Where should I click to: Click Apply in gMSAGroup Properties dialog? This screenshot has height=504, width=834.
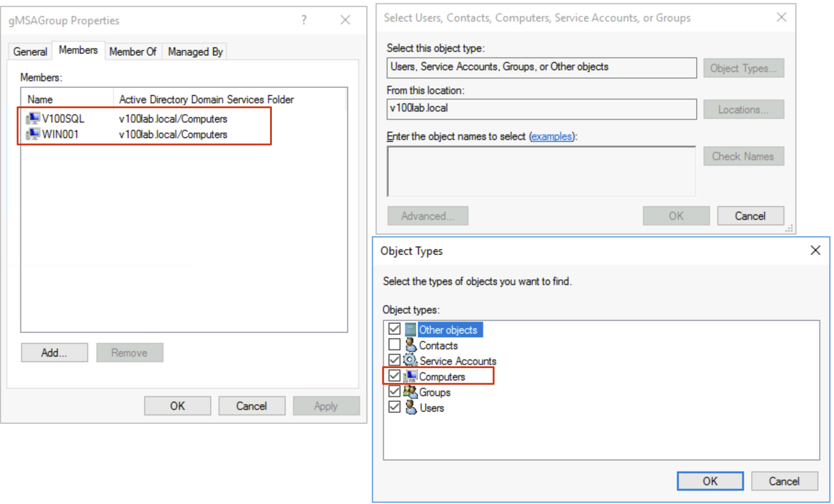[326, 406]
